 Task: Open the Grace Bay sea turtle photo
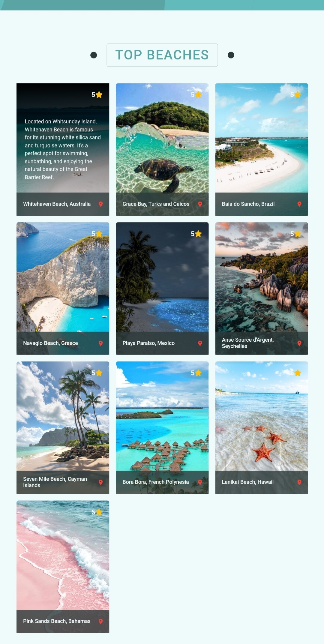(x=162, y=138)
